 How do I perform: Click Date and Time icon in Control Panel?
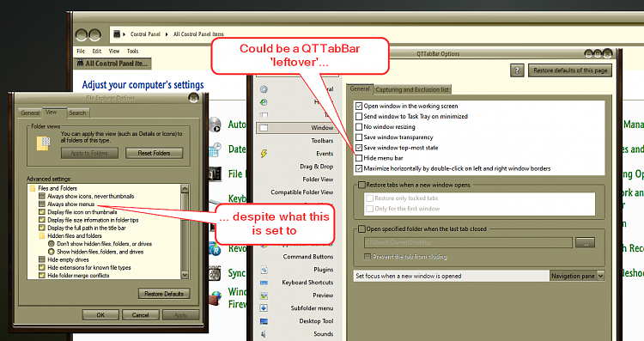[215, 149]
